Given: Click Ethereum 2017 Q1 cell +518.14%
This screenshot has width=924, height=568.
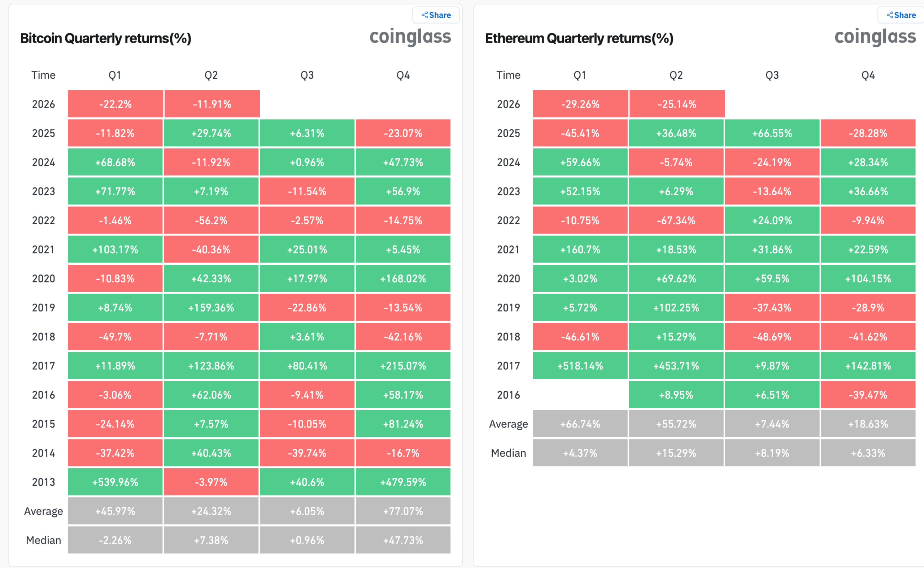Looking at the screenshot, I should (x=580, y=365).
